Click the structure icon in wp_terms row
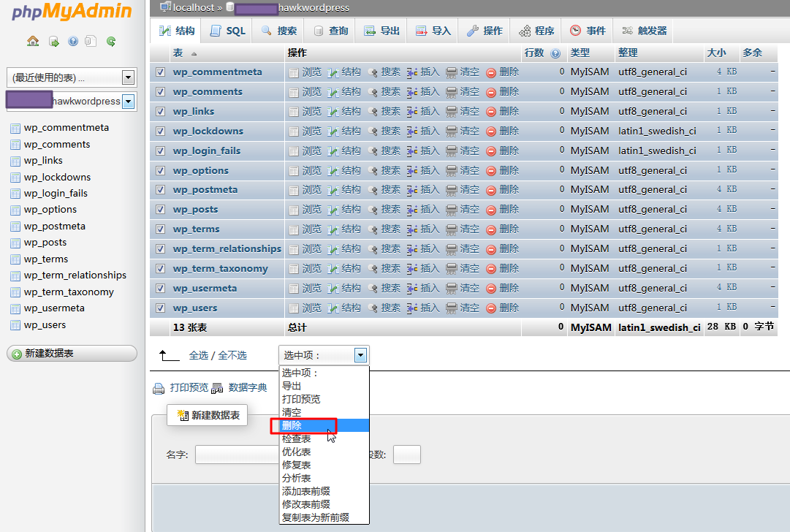The height and width of the screenshot is (532, 790). pyautogui.click(x=333, y=229)
